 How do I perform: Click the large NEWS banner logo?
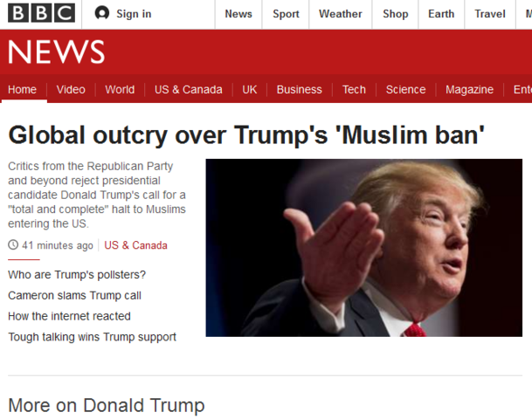(x=56, y=52)
